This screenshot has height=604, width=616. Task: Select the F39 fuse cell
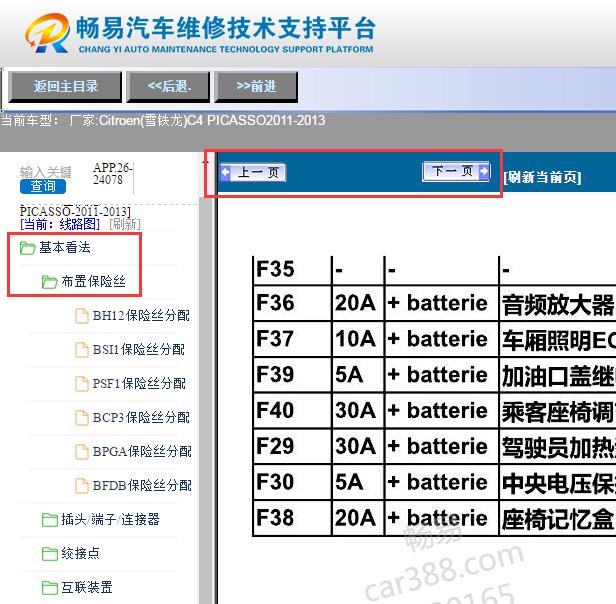[x=292, y=375]
